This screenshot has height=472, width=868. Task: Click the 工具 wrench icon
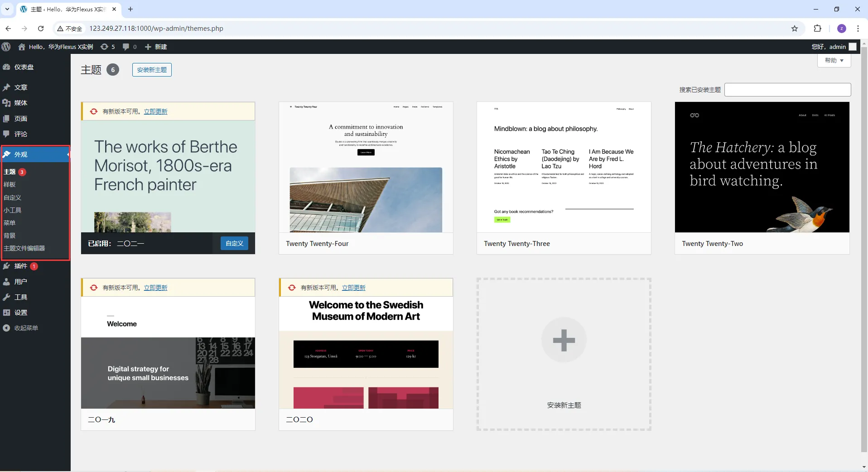pyautogui.click(x=6, y=297)
